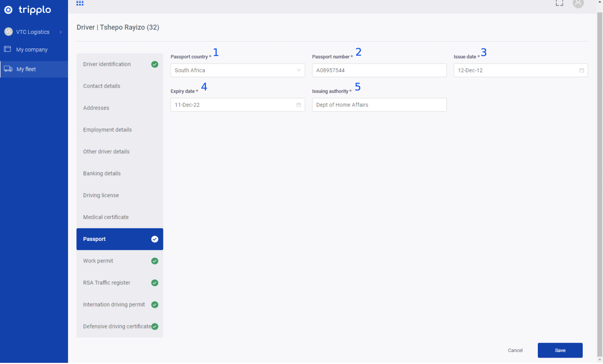Screen dimensions: 603x364
Task: Click the My company sidebar icon
Action: click(7, 49)
